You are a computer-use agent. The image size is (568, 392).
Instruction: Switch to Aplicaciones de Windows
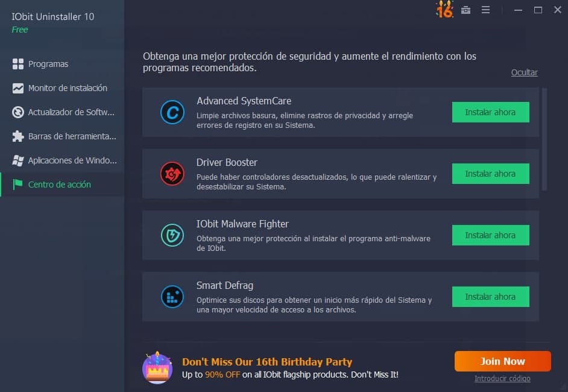[x=62, y=160]
